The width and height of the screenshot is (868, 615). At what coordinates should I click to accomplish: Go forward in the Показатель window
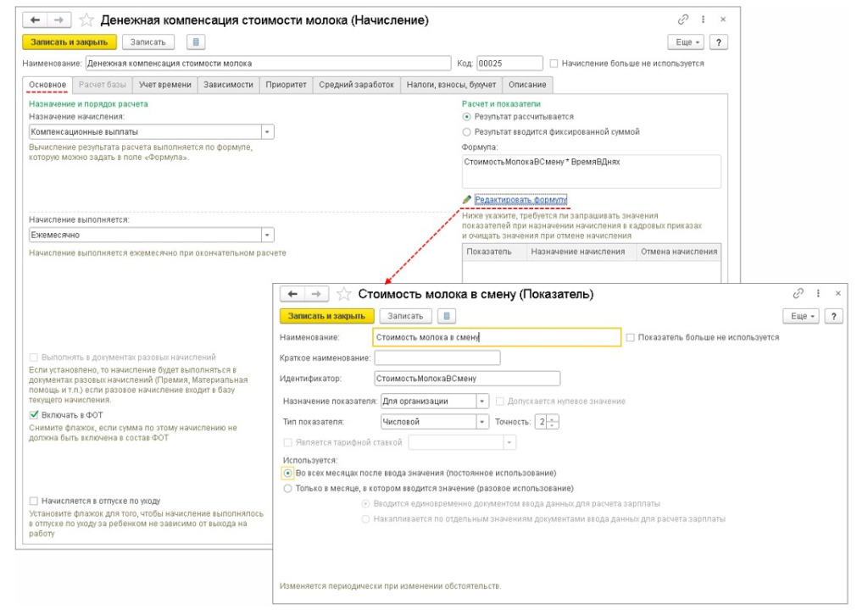coord(316,294)
